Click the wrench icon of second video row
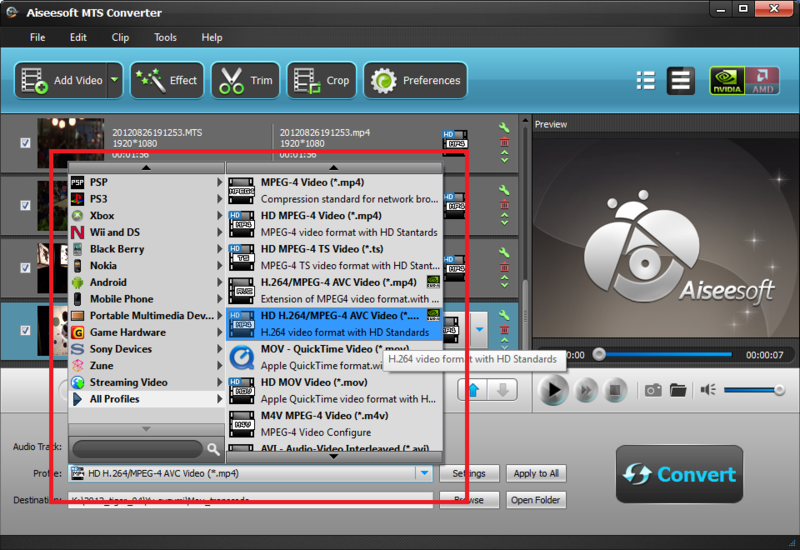This screenshot has height=550, width=800. pos(504,190)
